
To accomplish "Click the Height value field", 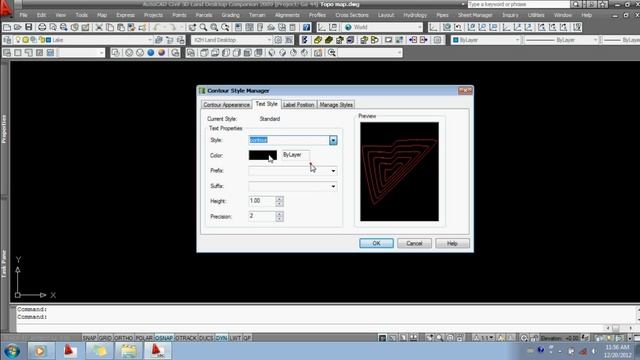I will point(262,201).
